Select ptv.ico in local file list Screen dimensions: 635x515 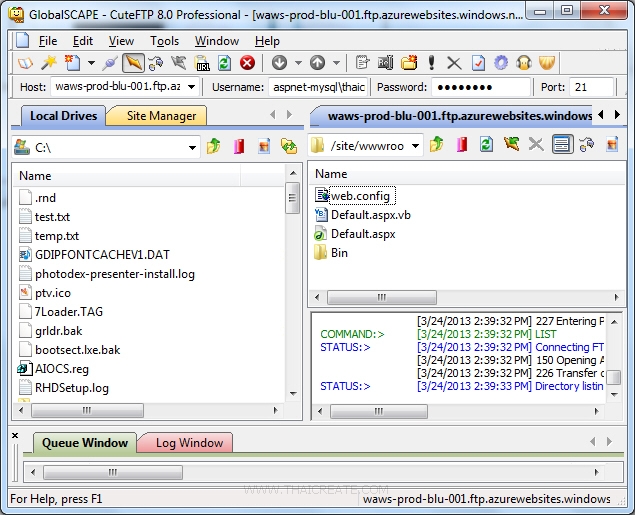point(53,293)
